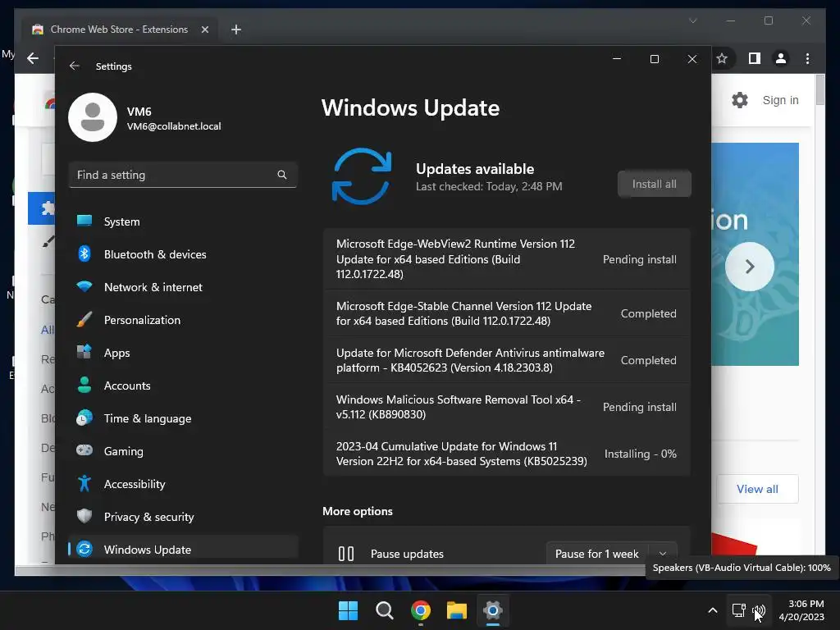Select Malicious Software Removal Tool row
Viewport: 840px width, 630px height.
tap(506, 407)
